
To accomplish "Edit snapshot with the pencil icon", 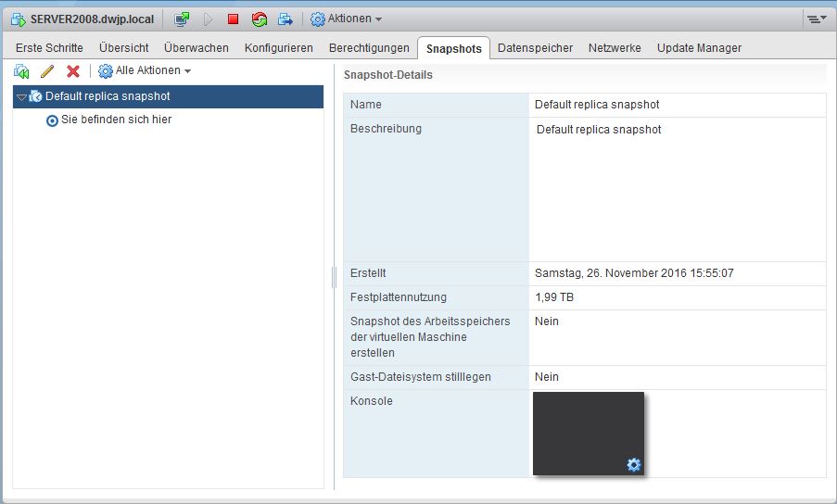I will click(x=47, y=71).
